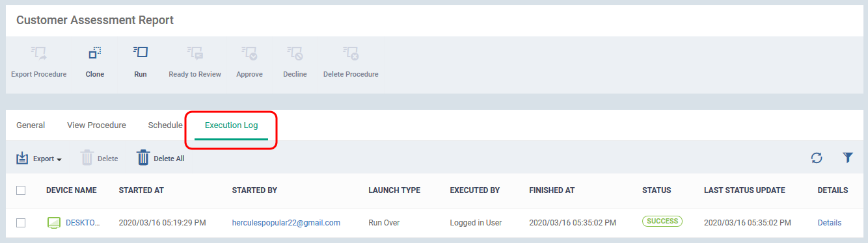
Task: Click the Status column header
Action: [x=657, y=190]
